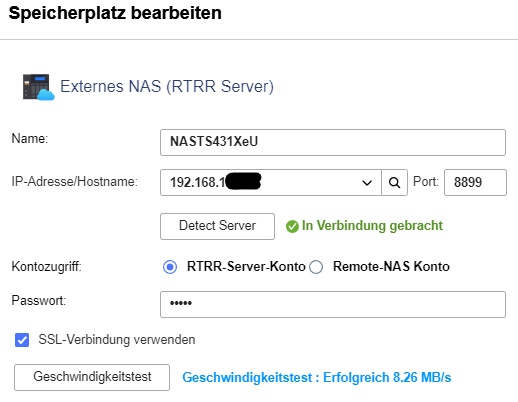This screenshot has width=518, height=402.
Task: Run the Geschwindigkeitstest button
Action: point(92,377)
